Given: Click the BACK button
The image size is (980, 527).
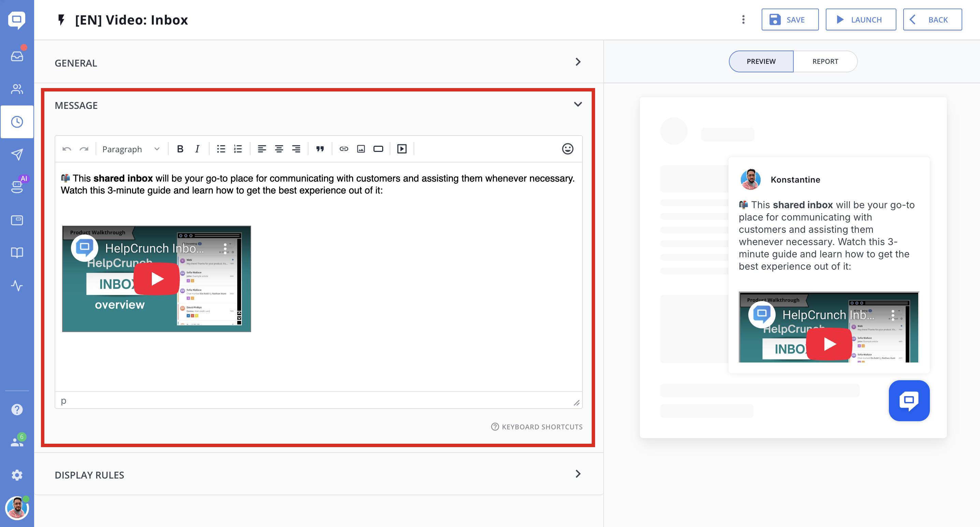Looking at the screenshot, I should 932,19.
